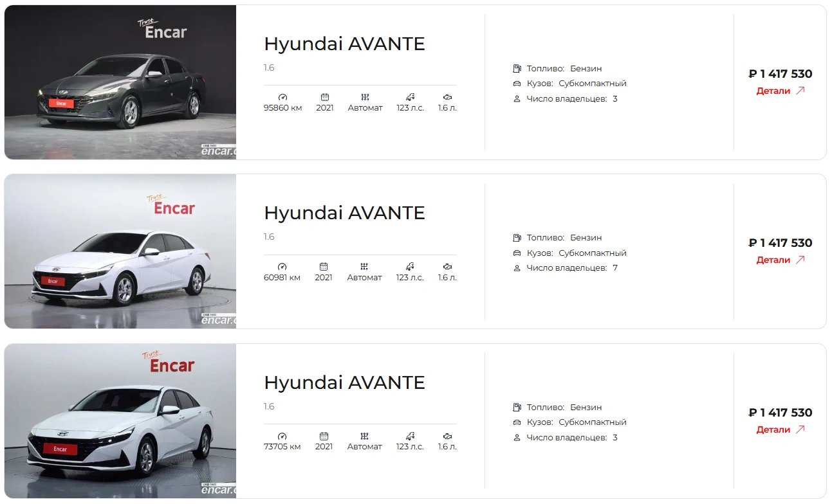Click the horsepower icon in the 95860 км listing

click(410, 97)
